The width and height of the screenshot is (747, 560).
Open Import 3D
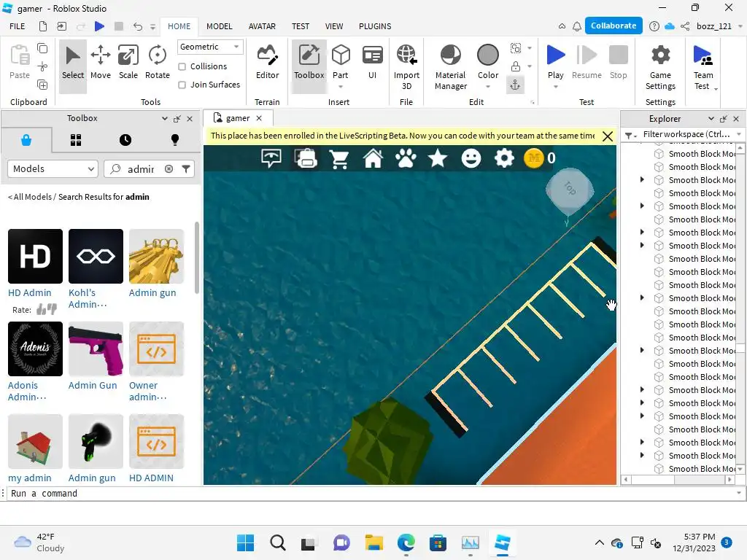coord(406,67)
